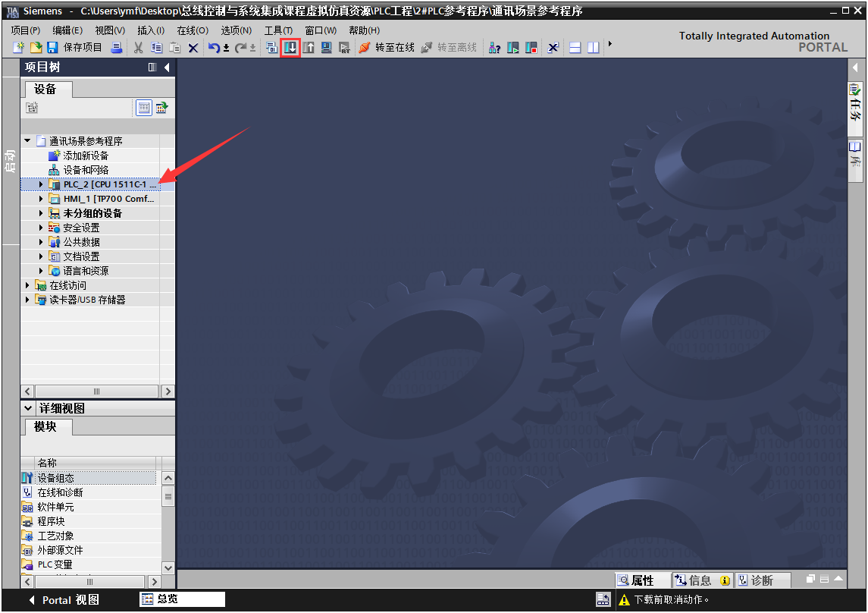
Task: Click the Cut scissors icon
Action: coord(139,48)
